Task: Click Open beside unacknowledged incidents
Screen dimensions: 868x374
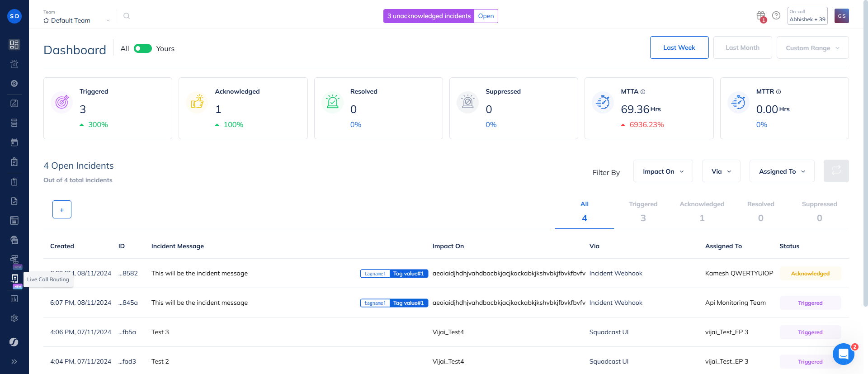Action: pos(486,16)
